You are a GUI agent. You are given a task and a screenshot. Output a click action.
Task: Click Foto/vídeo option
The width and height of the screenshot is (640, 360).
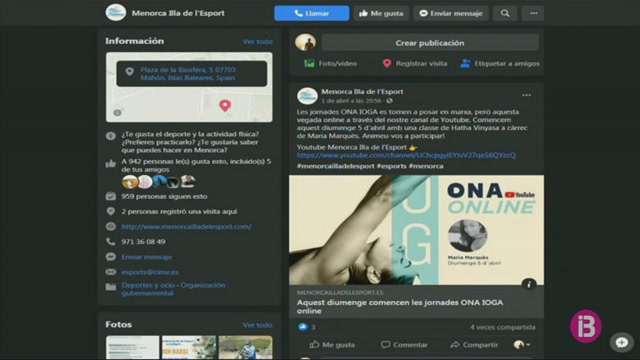[x=331, y=63]
